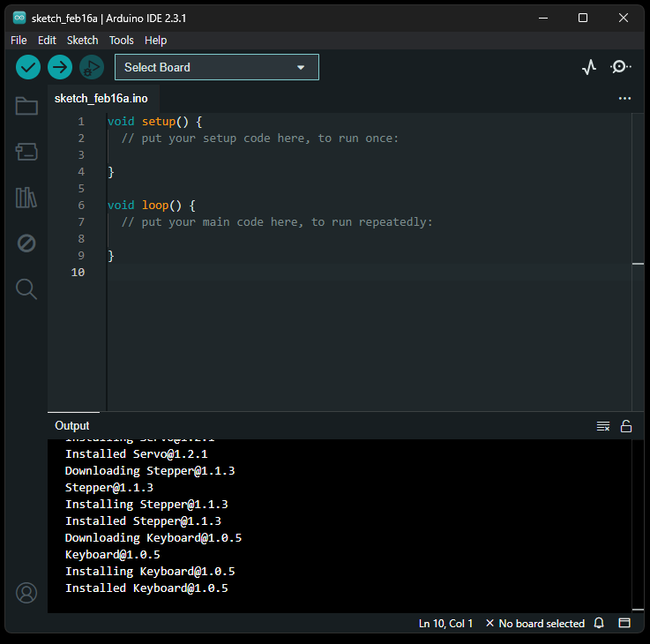Click the void setup() code line
The image size is (650, 644).
[154, 122]
